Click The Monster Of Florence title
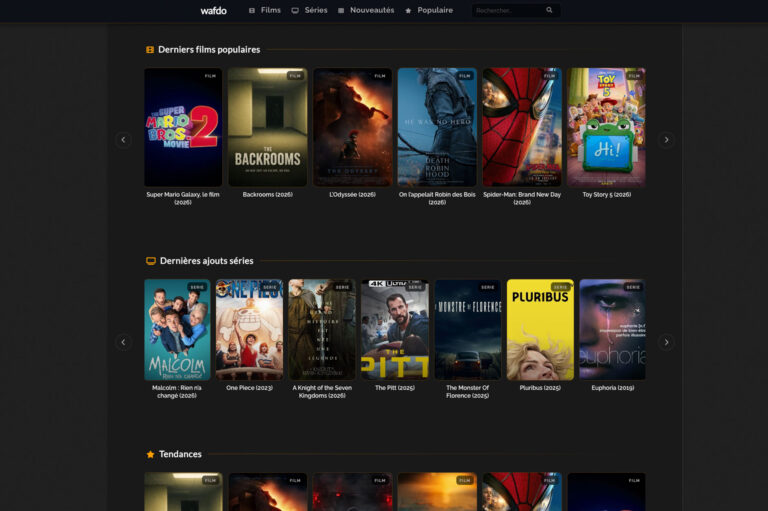Screen dimensions: 768x511 [x=467, y=391]
